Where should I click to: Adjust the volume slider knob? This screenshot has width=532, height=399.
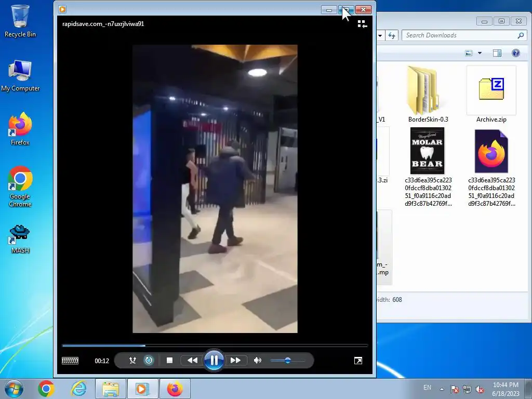[287, 361]
